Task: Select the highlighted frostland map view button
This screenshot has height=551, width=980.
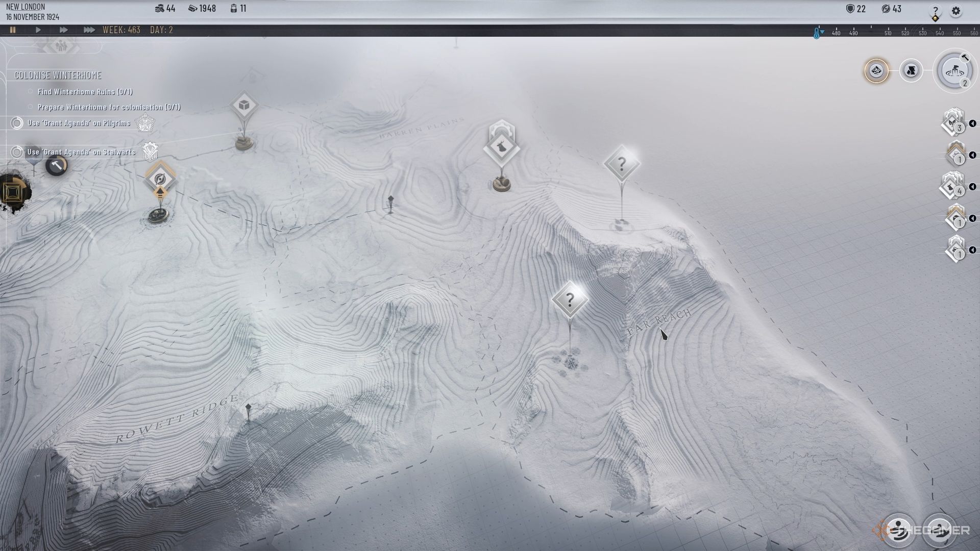Action: [x=876, y=70]
